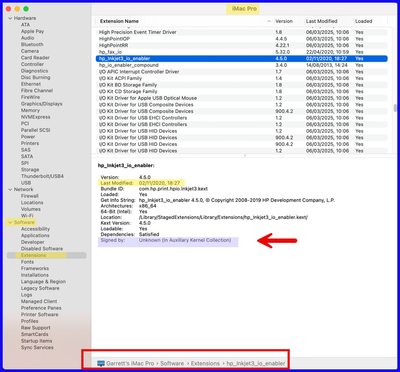Click Software segment in the path bar
The image size is (400, 372).
(172, 363)
